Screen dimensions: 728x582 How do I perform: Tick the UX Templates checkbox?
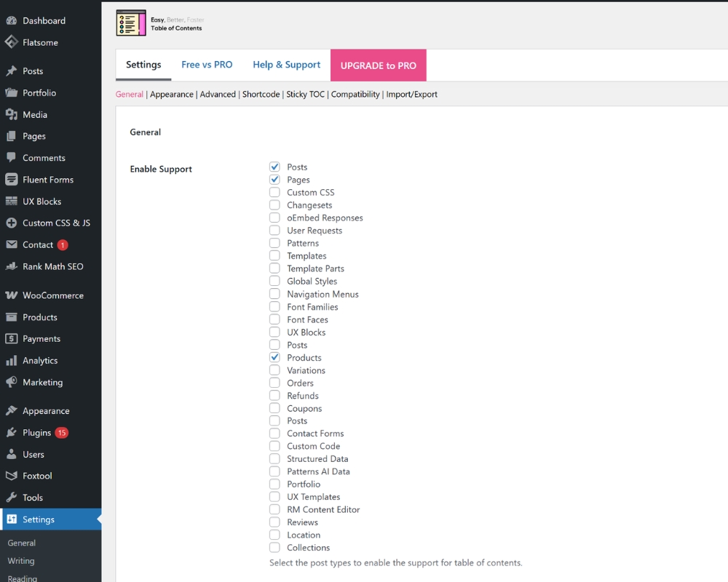[x=275, y=497]
